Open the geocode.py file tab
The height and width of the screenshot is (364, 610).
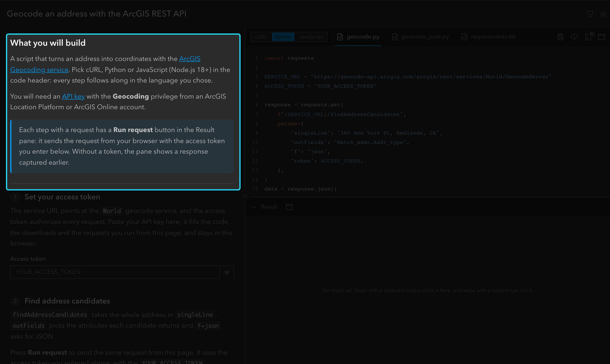358,37
